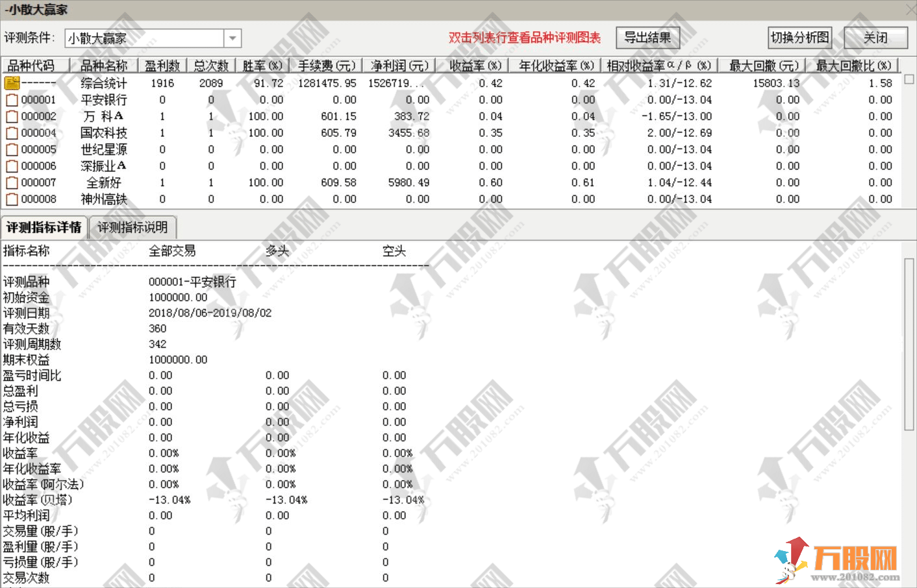This screenshot has height=588, width=917.
Task: Click the 1.58 max drawdown ratio cell
Action: pyautogui.click(x=881, y=83)
